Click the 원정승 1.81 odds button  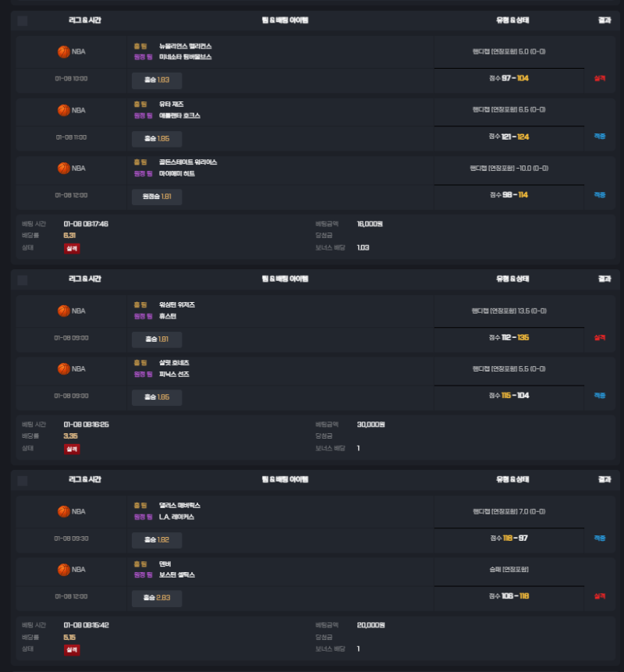coord(157,197)
